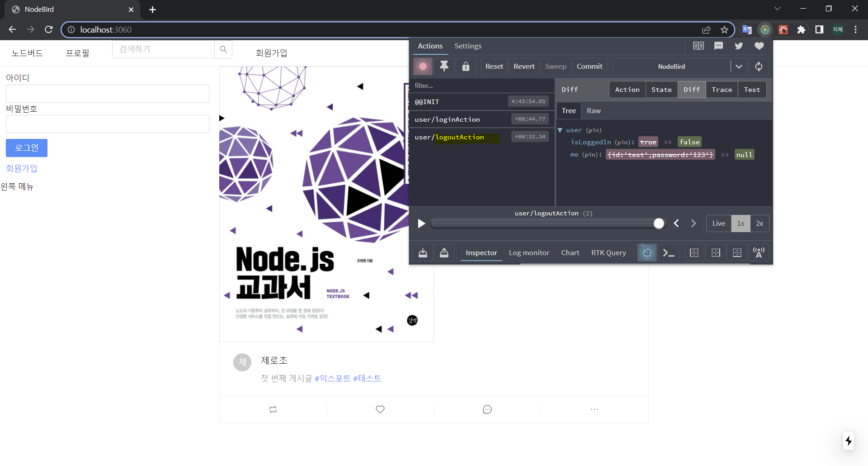Viewport: 868px width, 466px height.
Task: Click the share page icon in address bar
Action: coord(706,30)
